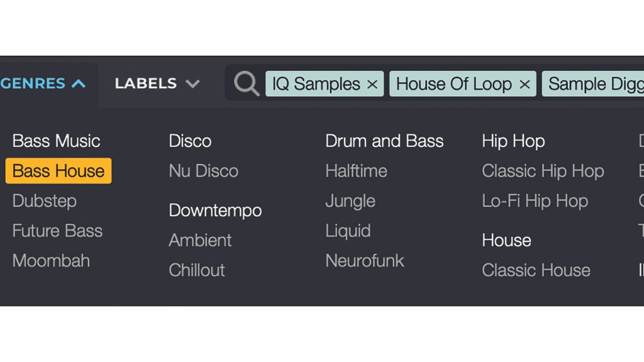Pick the Nu Disco genre

tap(204, 171)
